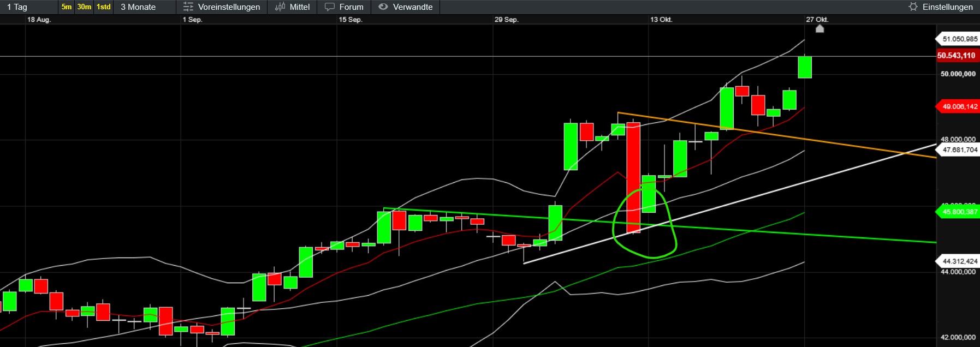980x347 pixels.
Task: Choose the 1std interval shortcut
Action: point(103,7)
